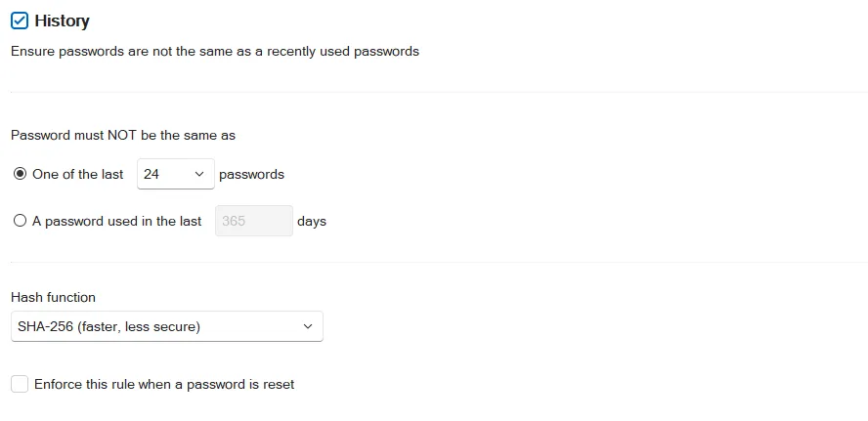Open the Hash function dropdown

click(166, 326)
